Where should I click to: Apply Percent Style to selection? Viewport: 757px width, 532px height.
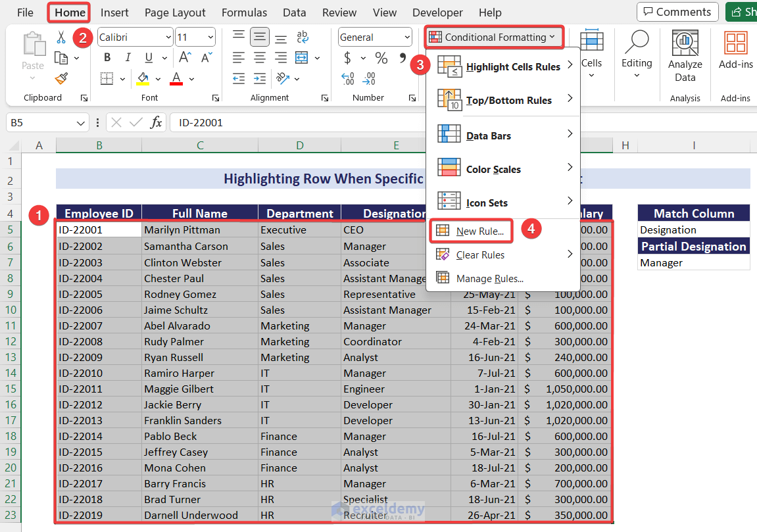pyautogui.click(x=381, y=59)
